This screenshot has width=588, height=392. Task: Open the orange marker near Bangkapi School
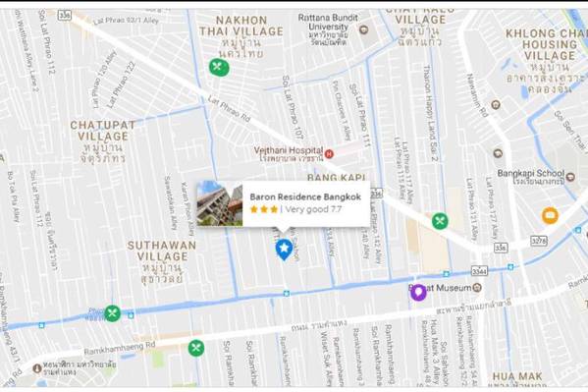coord(550,215)
